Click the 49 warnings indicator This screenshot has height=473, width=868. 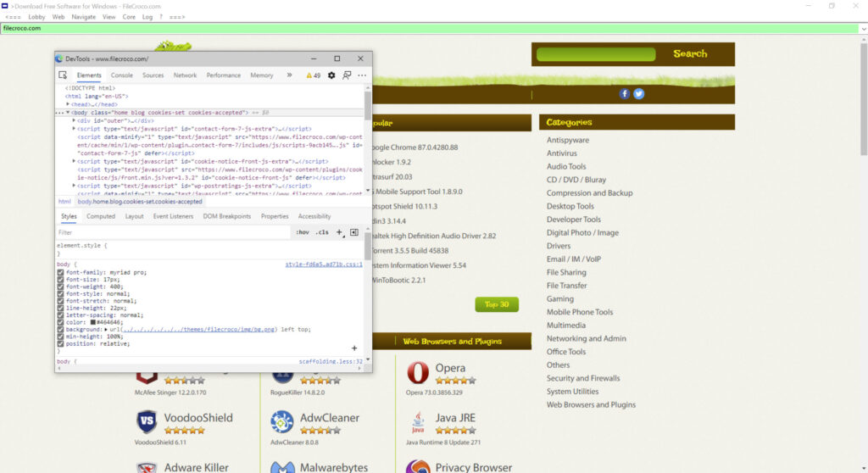pos(314,75)
